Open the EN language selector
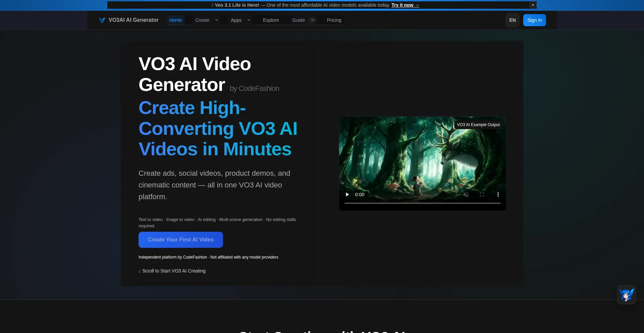The height and width of the screenshot is (333, 644). point(513,20)
